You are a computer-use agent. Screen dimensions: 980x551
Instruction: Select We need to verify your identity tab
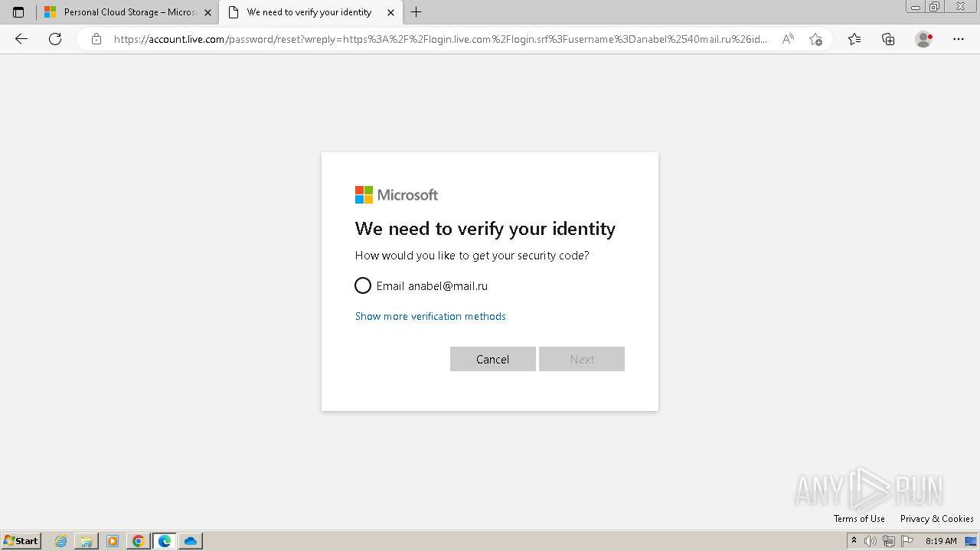click(x=309, y=12)
